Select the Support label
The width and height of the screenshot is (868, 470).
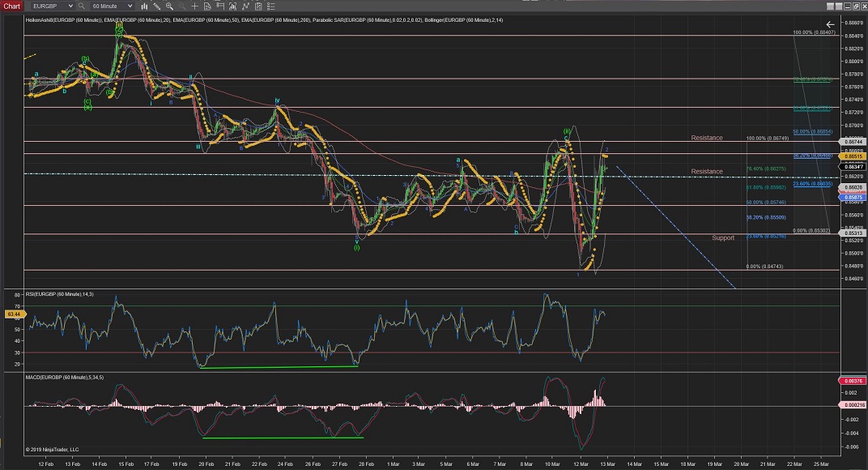(x=723, y=237)
